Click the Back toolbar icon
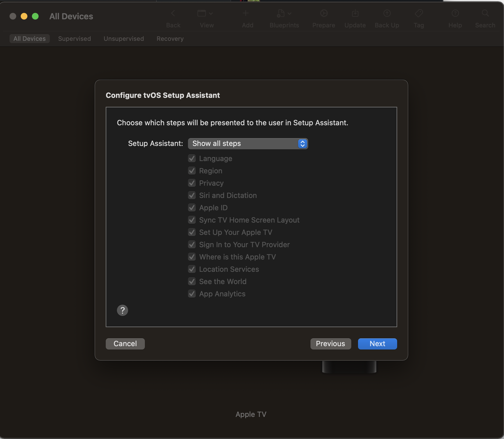Screen dimensions: 504x439 173,13
